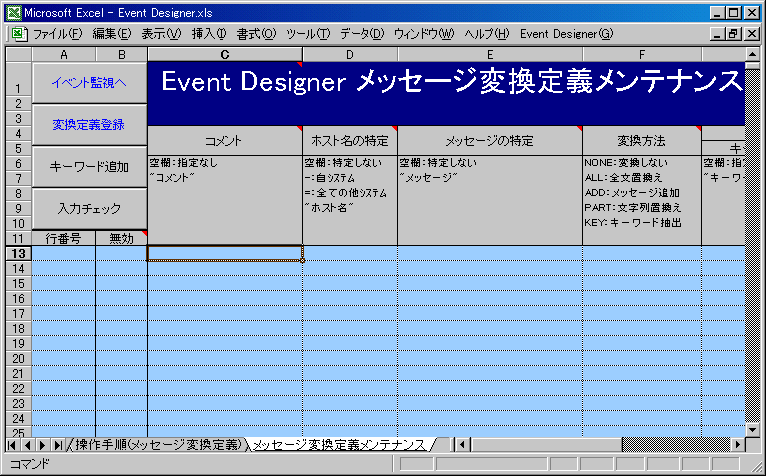766x476 pixels.
Task: Click the text =:全ての他システム
Action: [x=345, y=193]
